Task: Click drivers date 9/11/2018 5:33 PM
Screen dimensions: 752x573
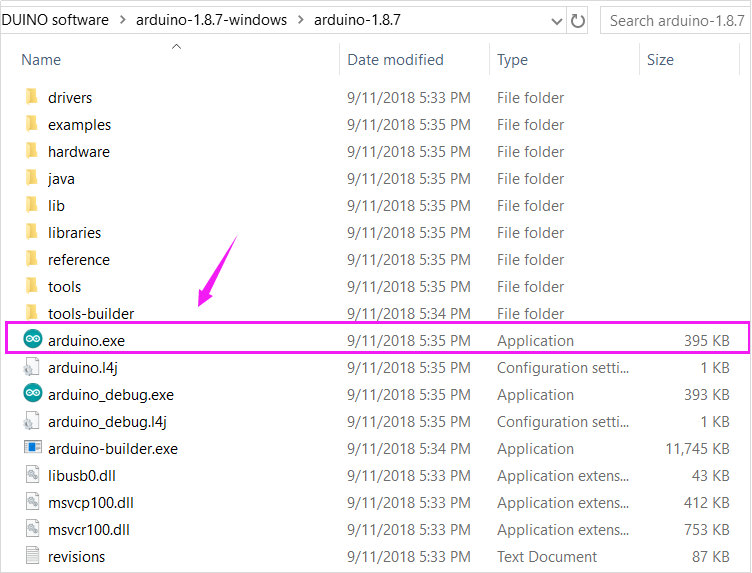Action: coord(409,98)
